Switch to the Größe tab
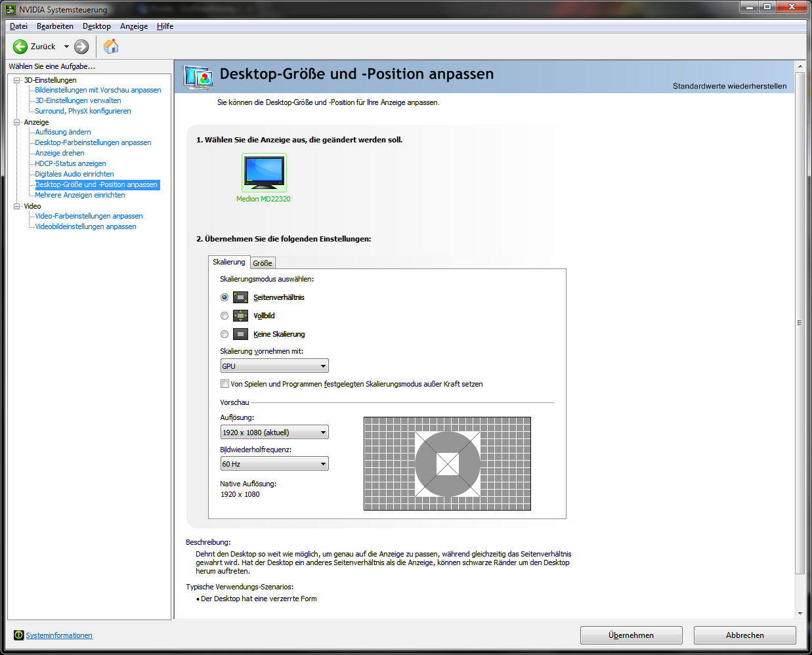Viewport: 812px width, 655px height. tap(263, 263)
